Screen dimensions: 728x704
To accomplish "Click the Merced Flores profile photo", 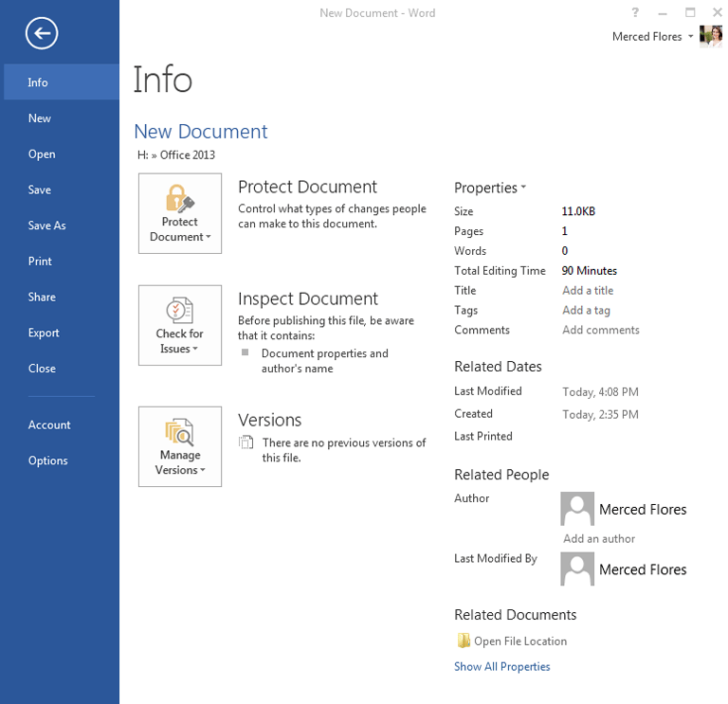I will [x=711, y=36].
